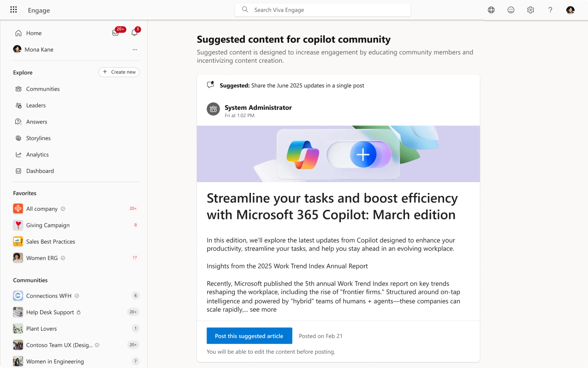
Task: Click the All company orange icon
Action: click(18, 209)
